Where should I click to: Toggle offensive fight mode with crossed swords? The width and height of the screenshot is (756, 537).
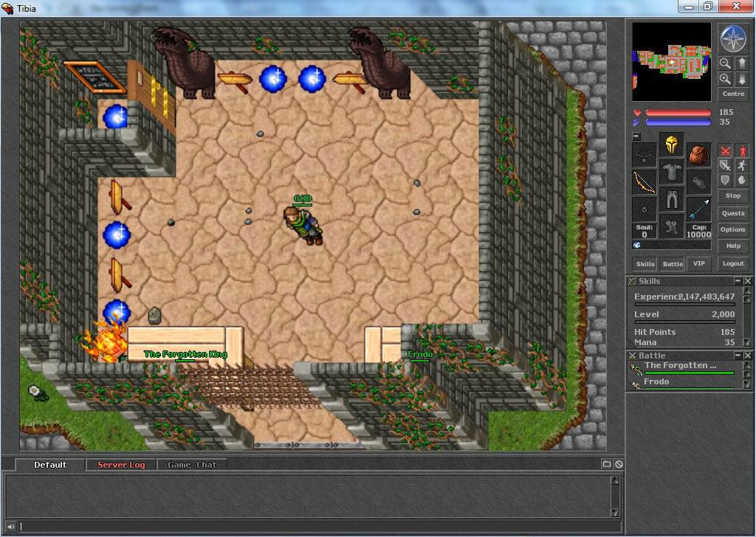coord(725,150)
